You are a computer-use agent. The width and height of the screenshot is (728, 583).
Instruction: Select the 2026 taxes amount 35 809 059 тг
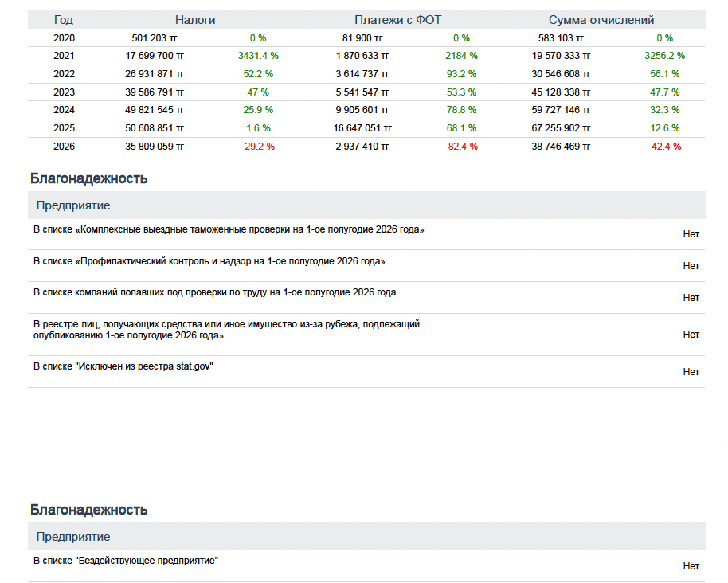coord(155,147)
